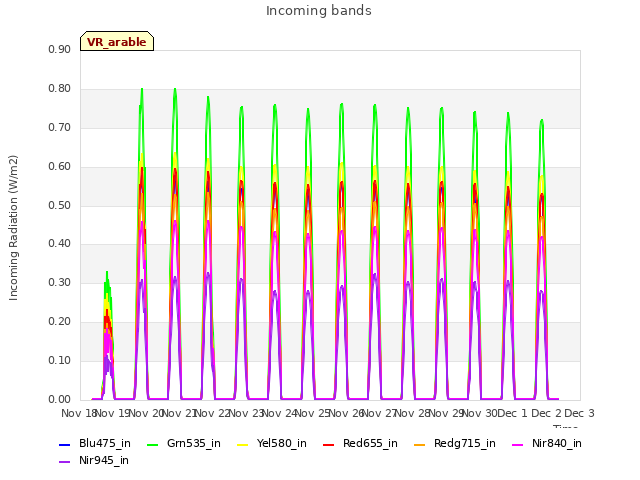Image resolution: width=640 pixels, height=480 pixels.
Task: Click the blue Blu475_in legend swatch
Action: click(x=64, y=444)
